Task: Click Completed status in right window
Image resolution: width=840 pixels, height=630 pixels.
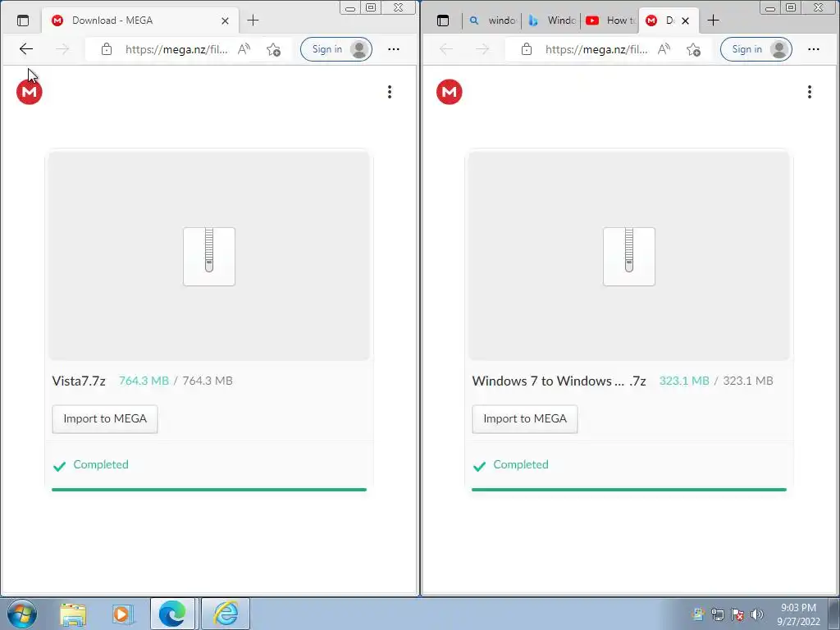Action: (510, 465)
